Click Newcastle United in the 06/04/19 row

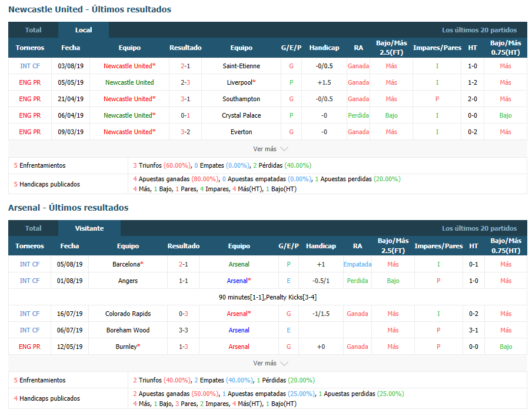coord(129,115)
